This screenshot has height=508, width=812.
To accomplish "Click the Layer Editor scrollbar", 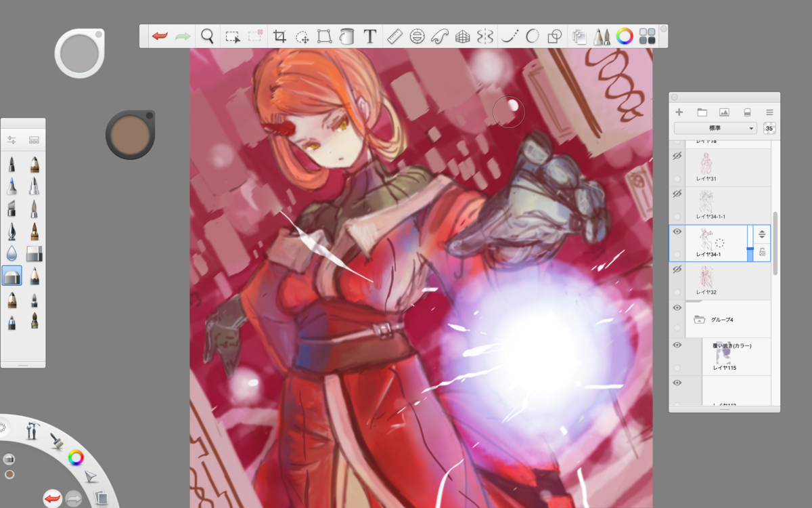I will click(776, 244).
